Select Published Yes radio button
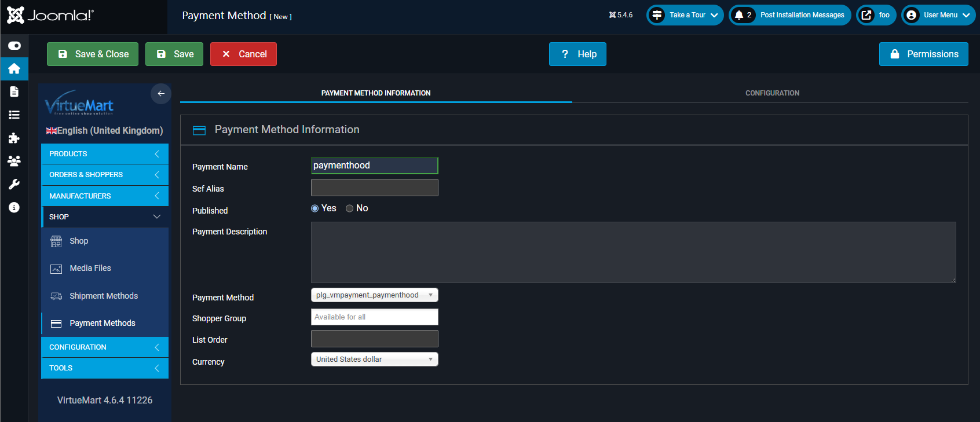The image size is (980, 422). coord(315,208)
